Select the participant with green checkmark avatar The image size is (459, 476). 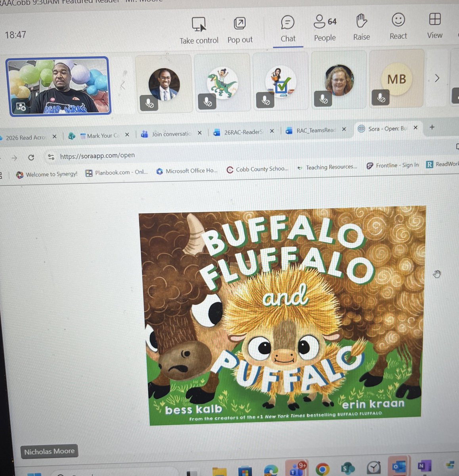pyautogui.click(x=280, y=81)
